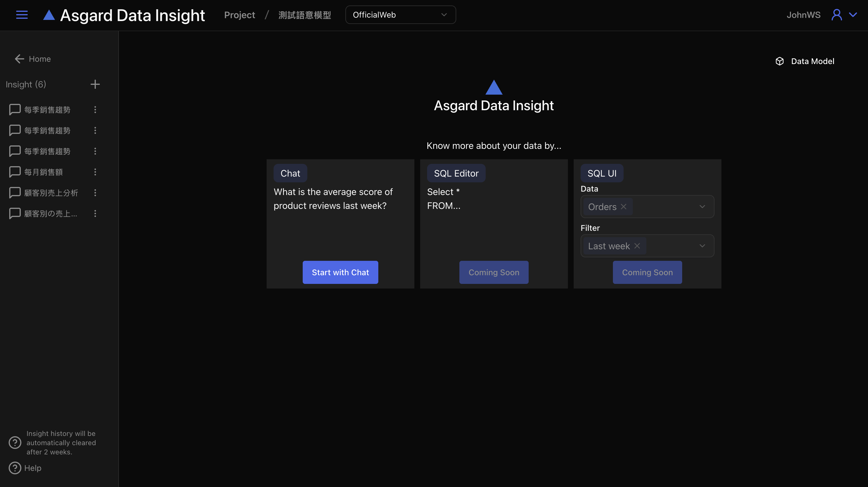Click the back arrow next to Home
Screen dimensions: 868x487
tap(19, 59)
